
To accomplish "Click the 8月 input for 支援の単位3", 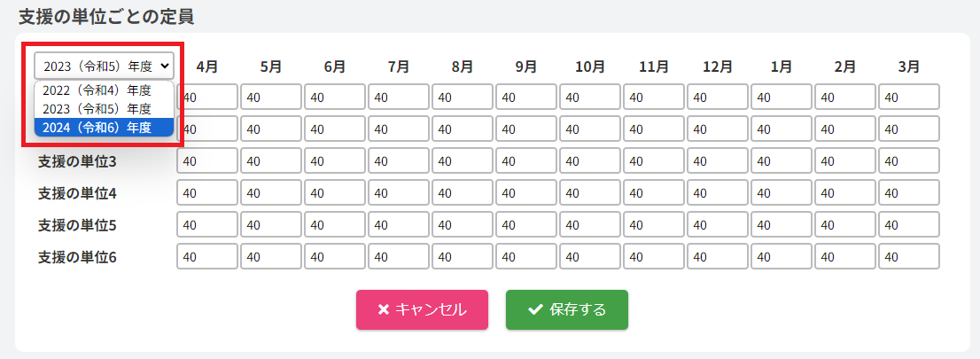I will click(463, 160).
